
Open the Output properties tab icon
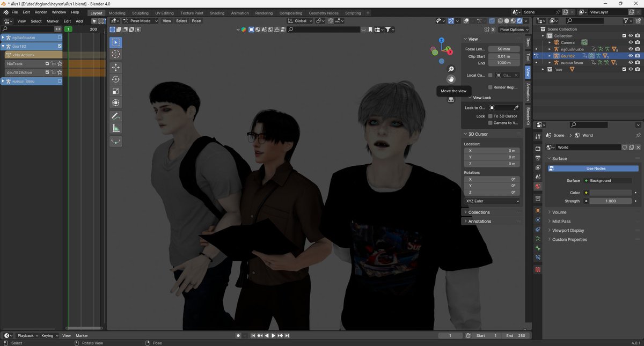pyautogui.click(x=538, y=158)
